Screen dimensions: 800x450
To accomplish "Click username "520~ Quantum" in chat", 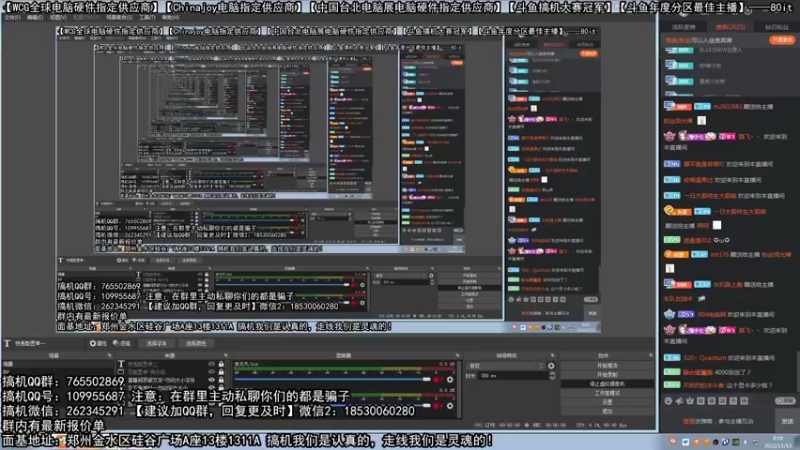I will pos(705,358).
